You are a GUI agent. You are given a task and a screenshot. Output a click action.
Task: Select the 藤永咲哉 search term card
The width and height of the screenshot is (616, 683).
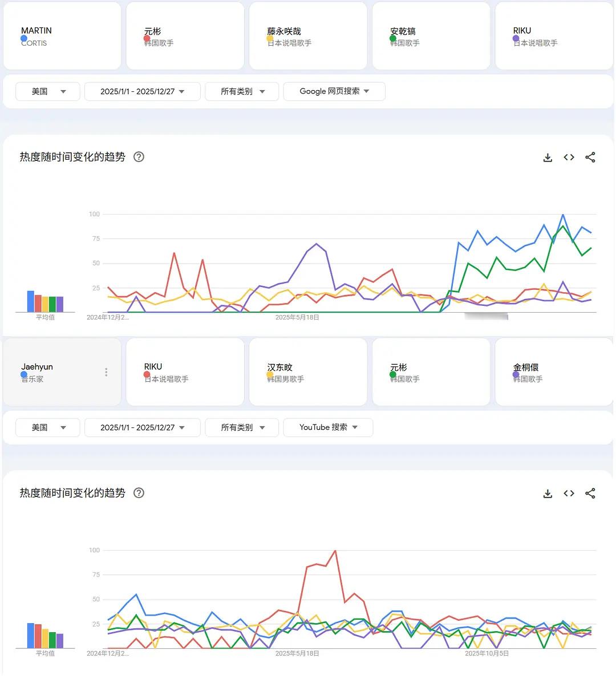pos(308,36)
